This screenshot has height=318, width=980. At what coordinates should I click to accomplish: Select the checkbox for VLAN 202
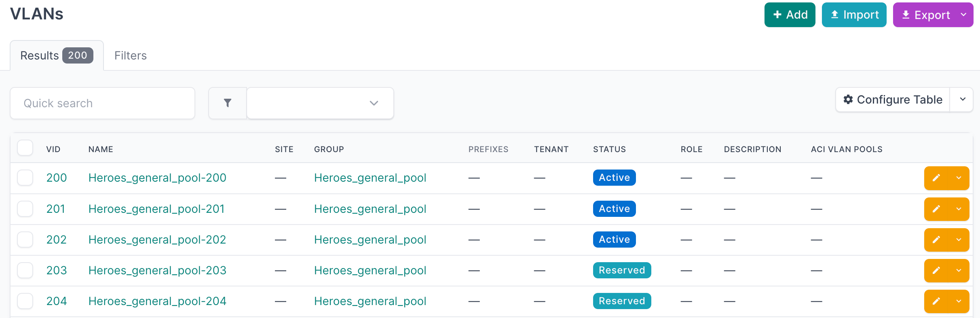pos(25,240)
